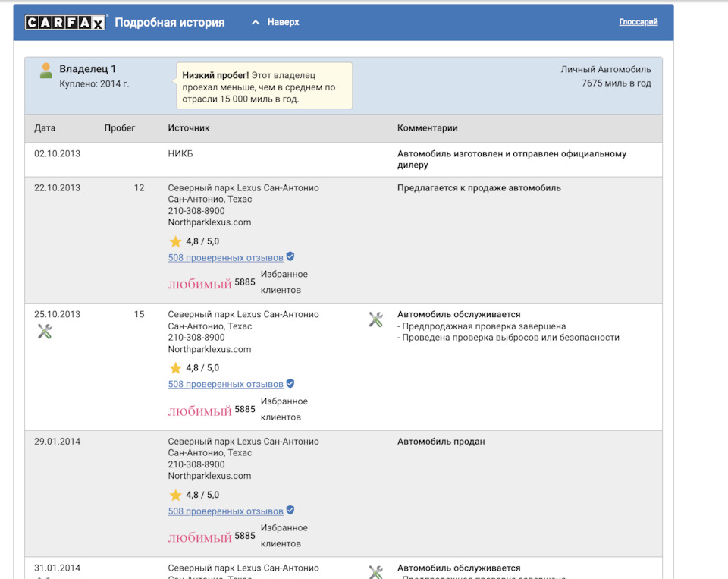
Task: Click service wrench icon beside 25.10.2013 comments
Action: coord(375,319)
